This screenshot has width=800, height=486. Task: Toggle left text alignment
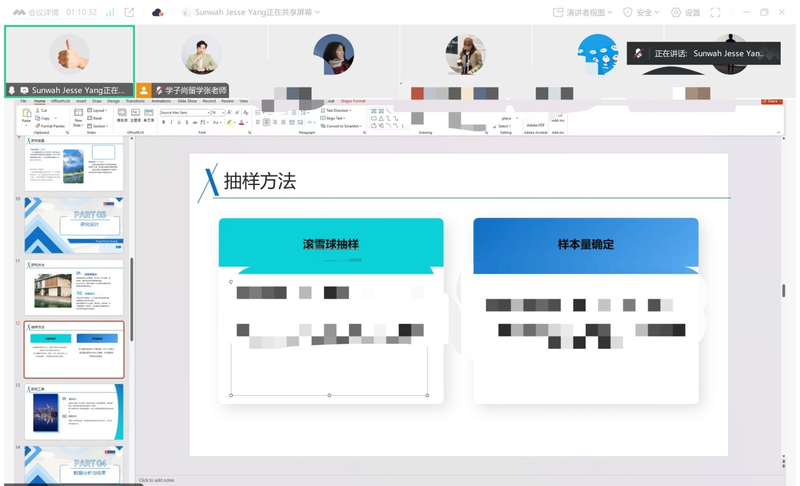coord(258,122)
